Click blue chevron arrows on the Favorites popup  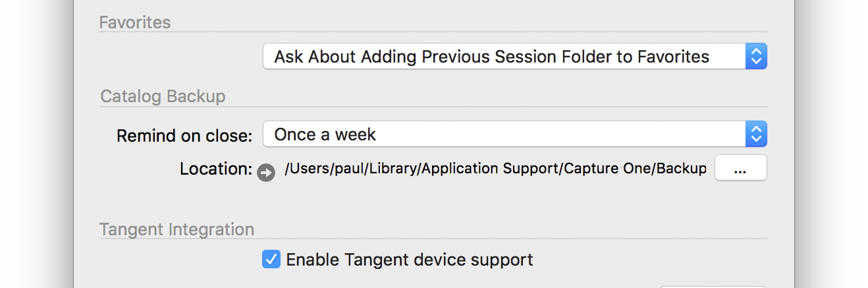pyautogui.click(x=756, y=57)
